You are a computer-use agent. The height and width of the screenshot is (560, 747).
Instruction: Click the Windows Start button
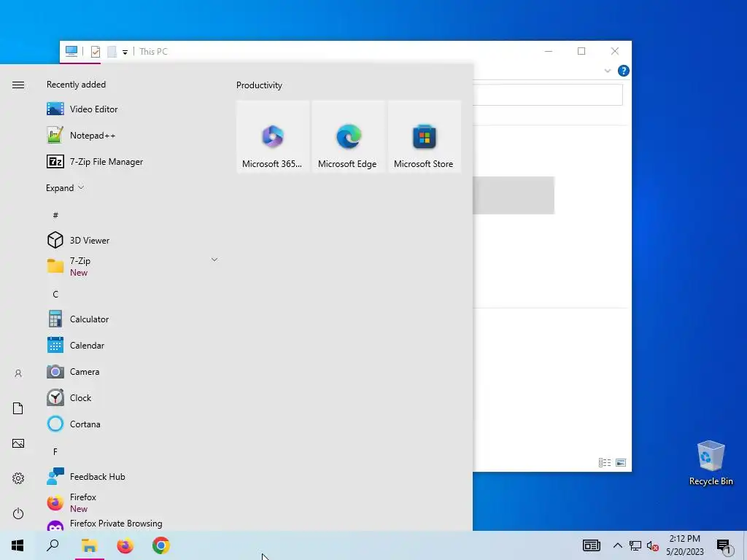[18, 545]
